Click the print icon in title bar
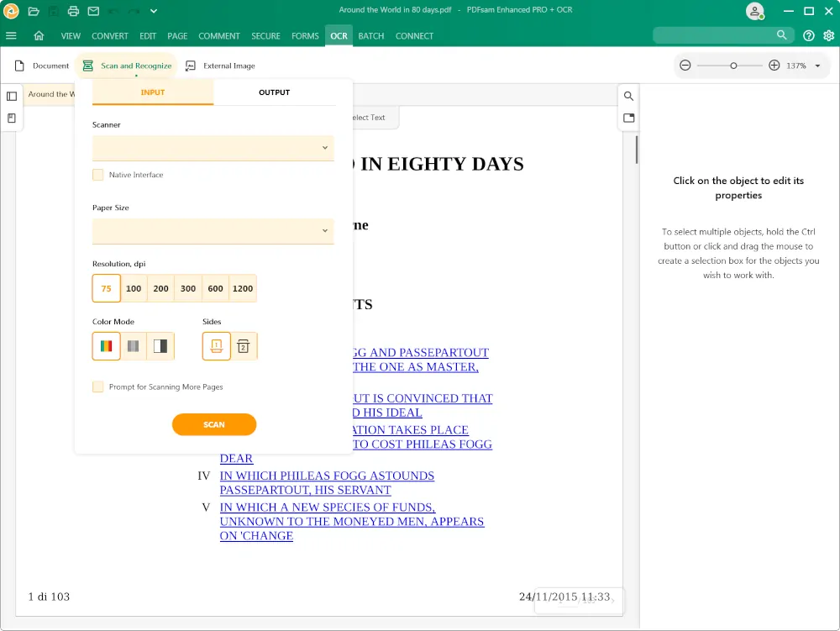 pyautogui.click(x=73, y=11)
